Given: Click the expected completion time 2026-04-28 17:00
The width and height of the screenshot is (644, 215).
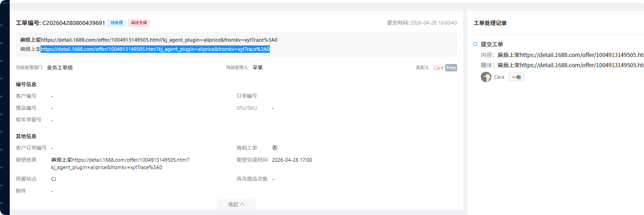Looking at the screenshot, I should click(x=292, y=160).
